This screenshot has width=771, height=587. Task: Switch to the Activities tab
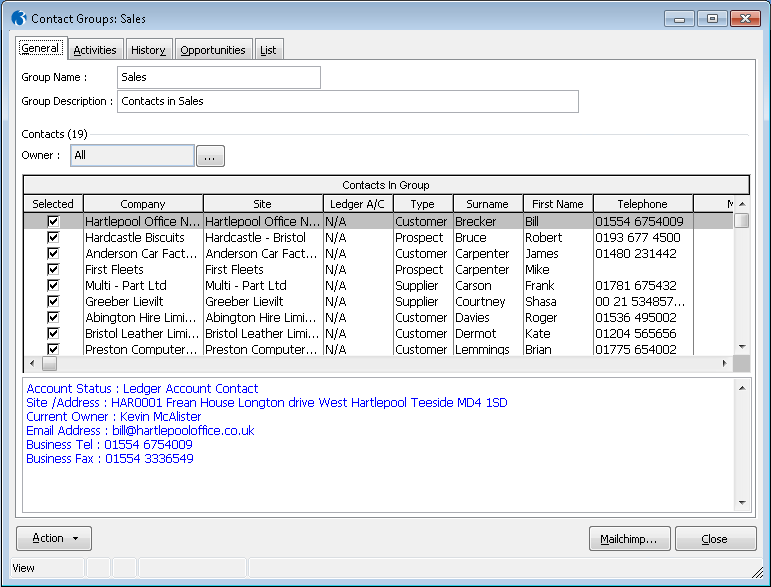tap(95, 50)
